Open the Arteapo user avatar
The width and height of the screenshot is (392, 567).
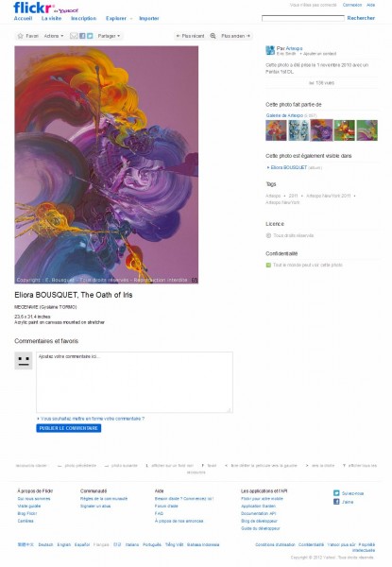pyautogui.click(x=270, y=50)
